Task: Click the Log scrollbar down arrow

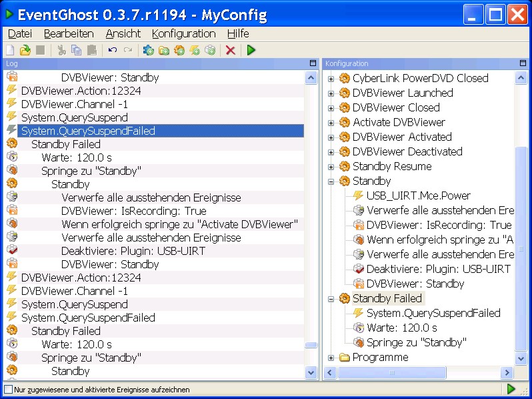Action: tap(311, 372)
